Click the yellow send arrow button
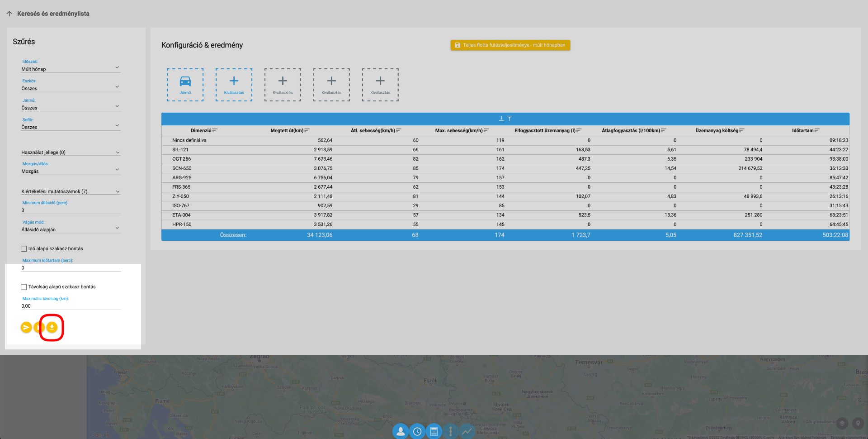 coord(26,327)
